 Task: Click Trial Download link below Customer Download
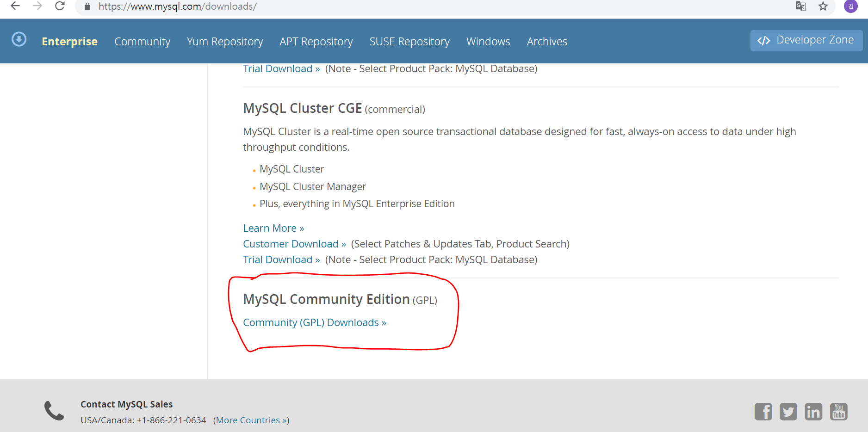click(x=281, y=259)
